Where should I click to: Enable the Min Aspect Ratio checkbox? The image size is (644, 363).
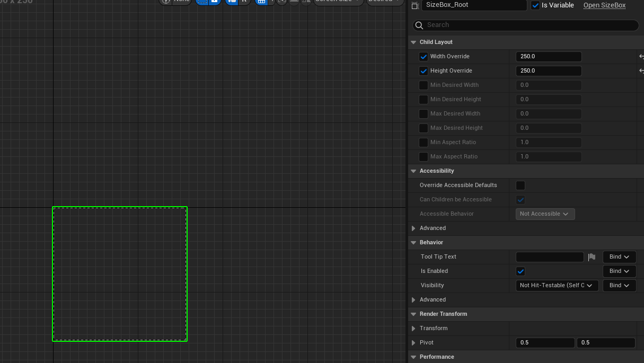click(424, 143)
